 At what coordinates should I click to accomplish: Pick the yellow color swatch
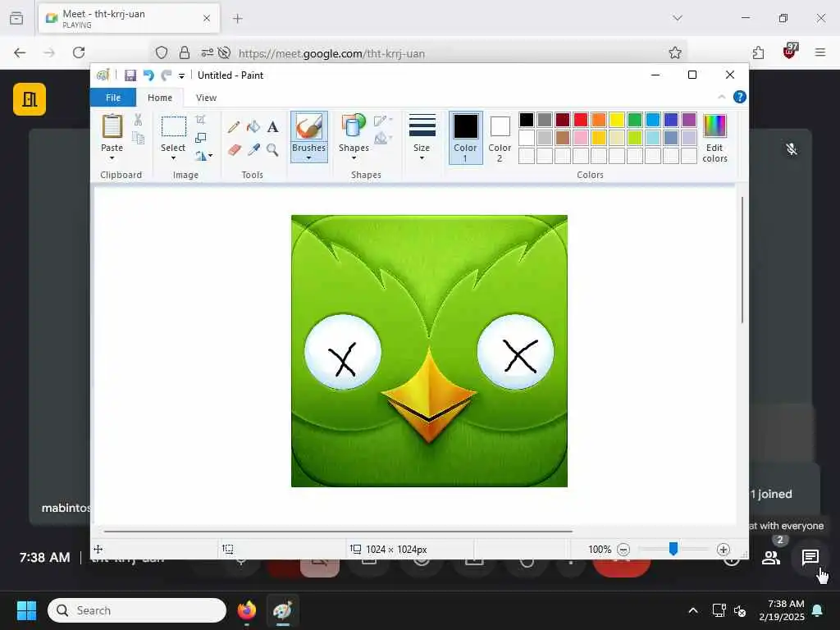tap(617, 120)
